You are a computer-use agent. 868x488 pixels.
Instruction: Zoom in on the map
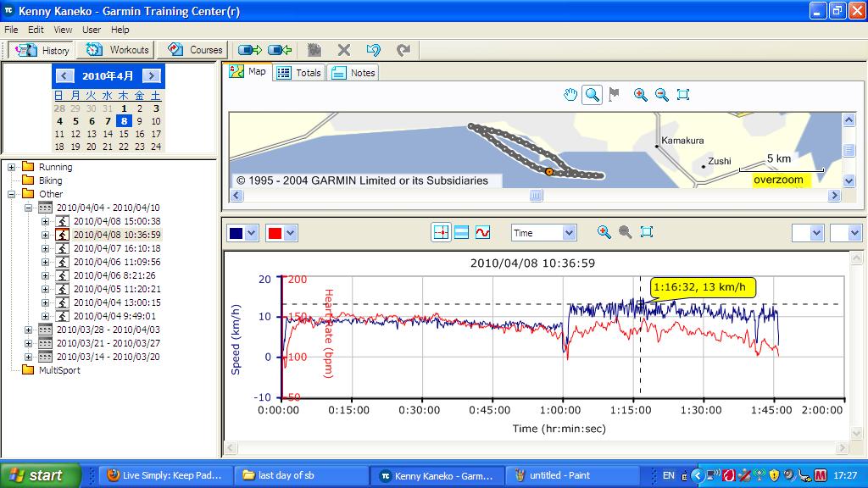641,95
